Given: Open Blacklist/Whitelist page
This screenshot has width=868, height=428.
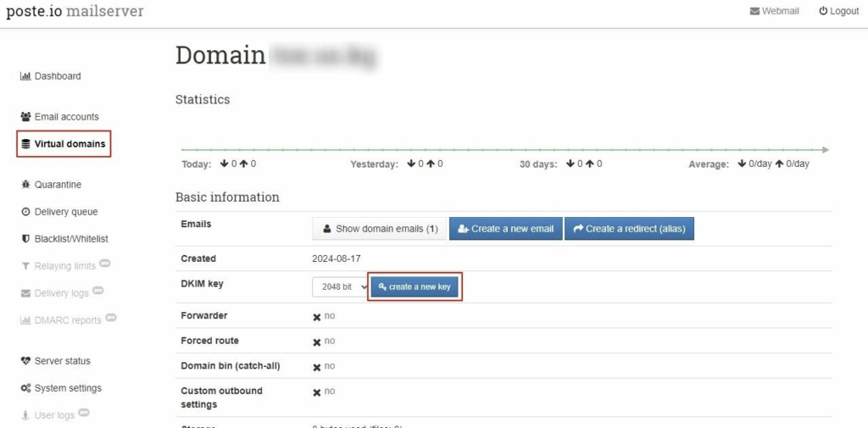Looking at the screenshot, I should [x=64, y=239].
